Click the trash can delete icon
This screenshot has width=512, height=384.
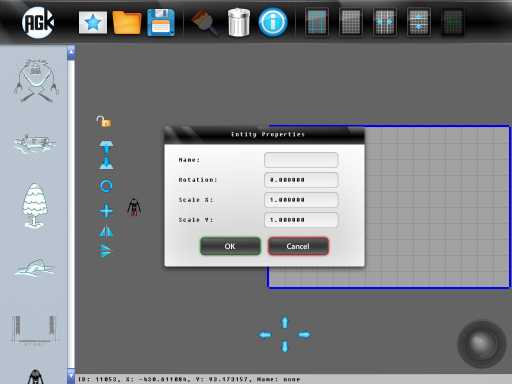[239, 22]
